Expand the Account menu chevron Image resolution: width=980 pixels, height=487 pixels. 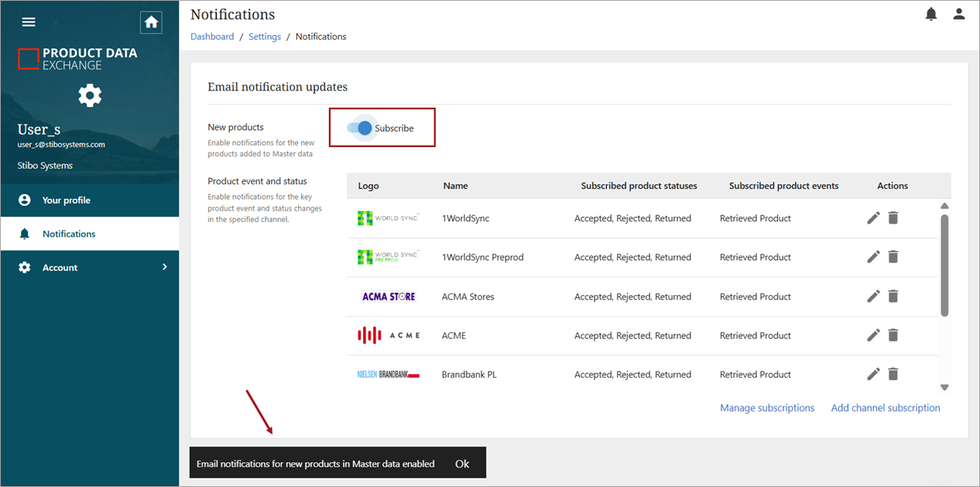point(164,267)
